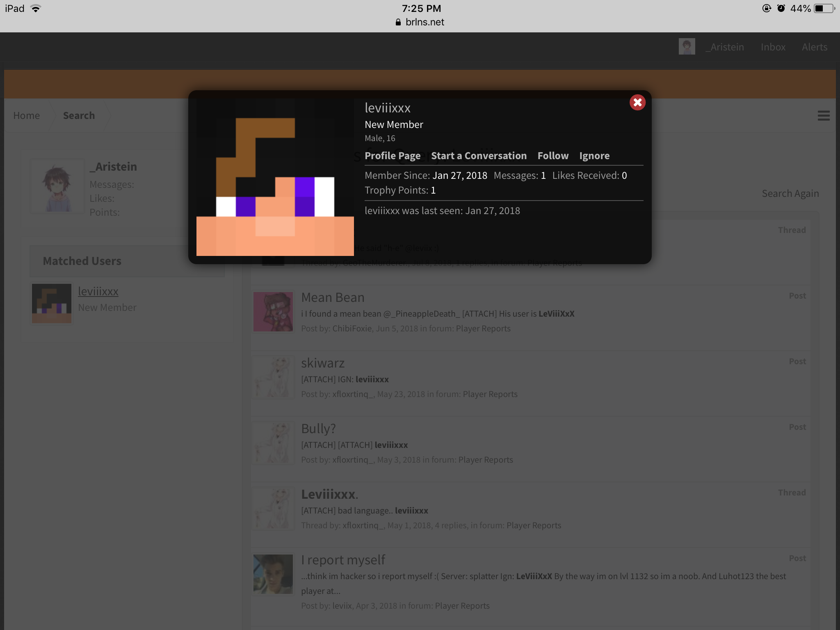The height and width of the screenshot is (630, 840).
Task: Open leviiixxx's Profile Page link
Action: point(393,156)
